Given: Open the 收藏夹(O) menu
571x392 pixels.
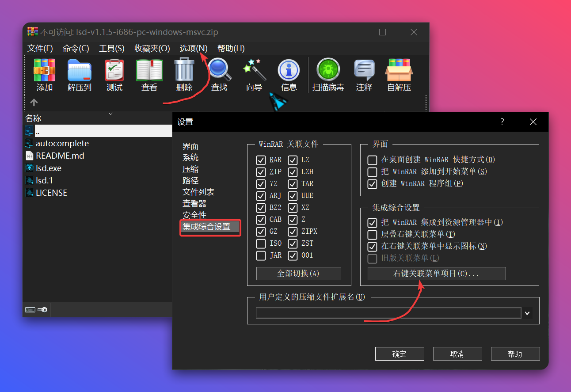Looking at the screenshot, I should [x=152, y=48].
